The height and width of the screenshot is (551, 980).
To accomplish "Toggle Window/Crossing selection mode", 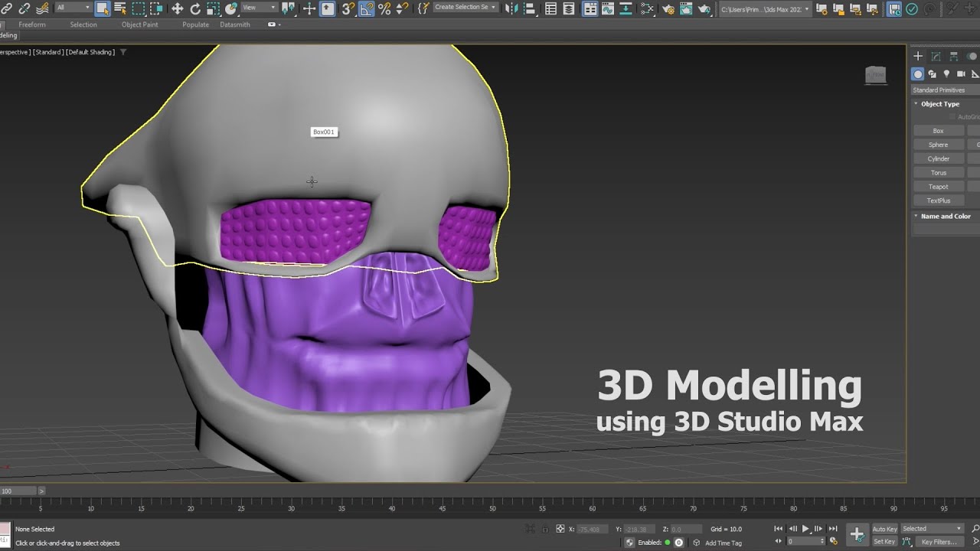I will [x=156, y=9].
